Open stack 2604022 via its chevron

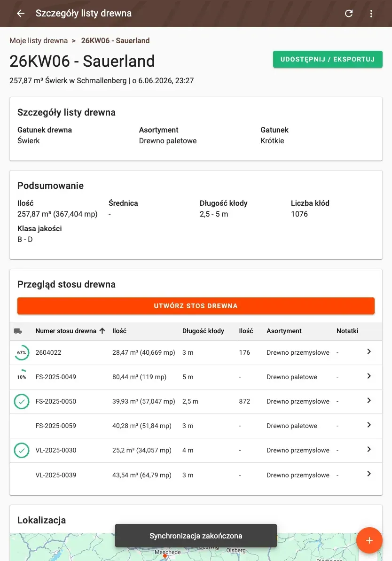pyautogui.click(x=369, y=352)
